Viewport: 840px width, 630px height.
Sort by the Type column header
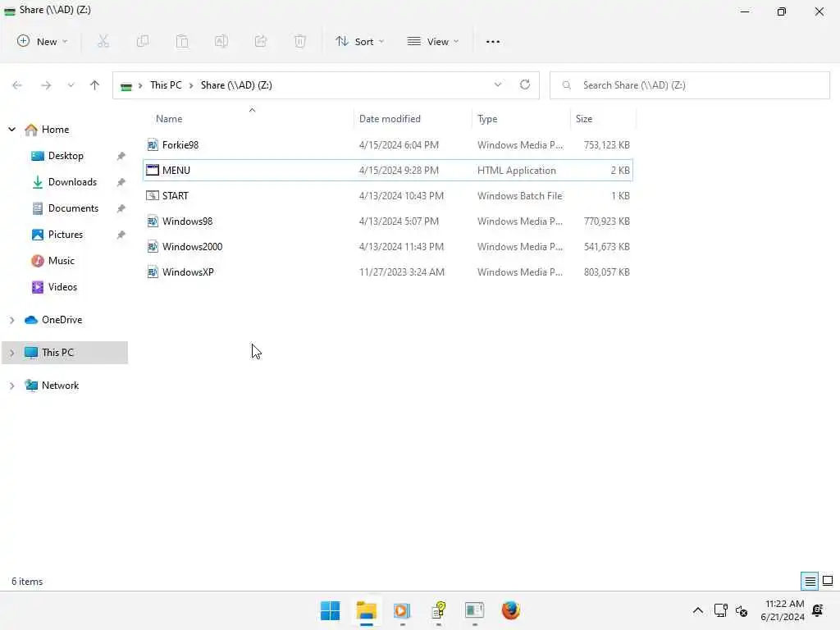point(487,119)
